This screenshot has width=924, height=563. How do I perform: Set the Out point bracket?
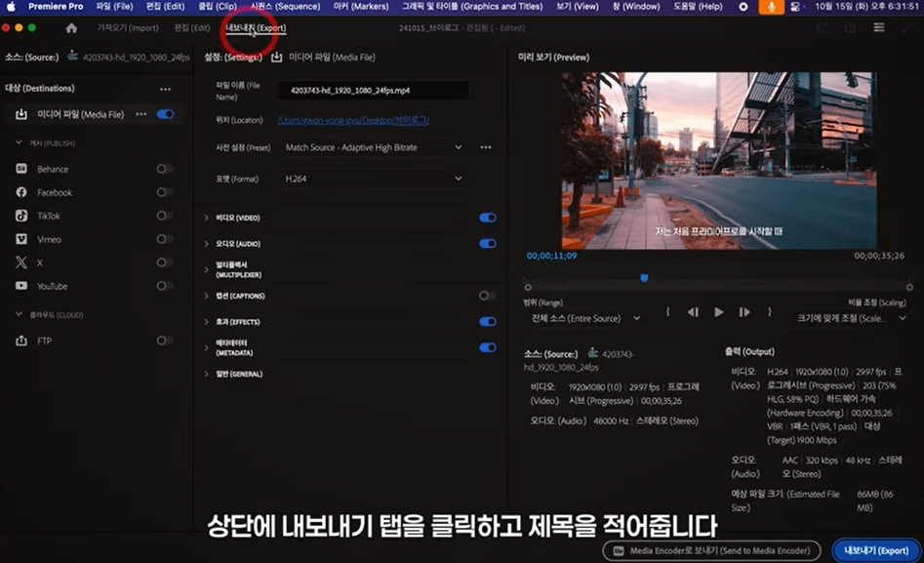(x=770, y=311)
